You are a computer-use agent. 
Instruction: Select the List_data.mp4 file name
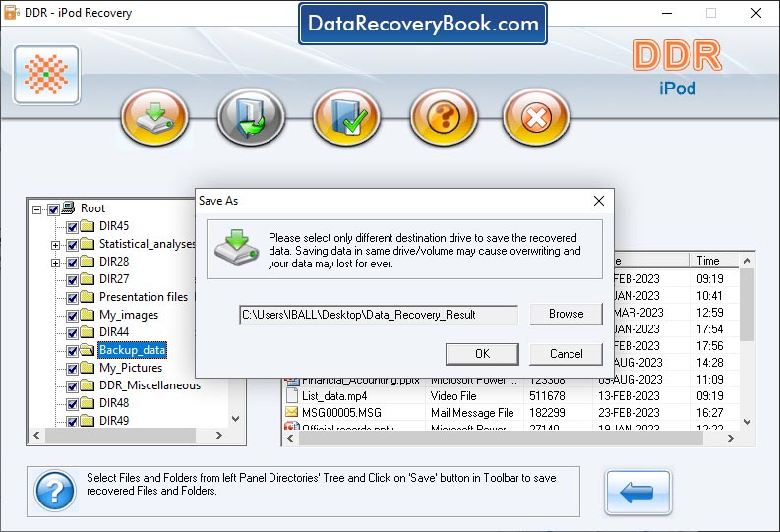(334, 396)
